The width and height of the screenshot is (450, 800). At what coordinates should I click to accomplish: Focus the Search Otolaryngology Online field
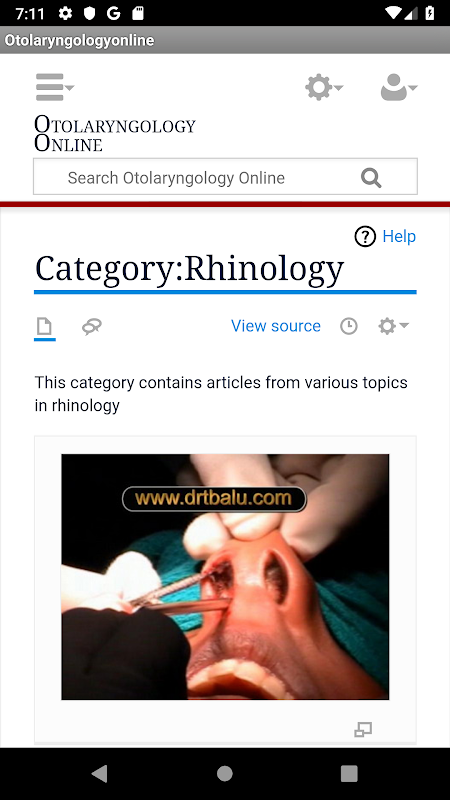point(225,177)
